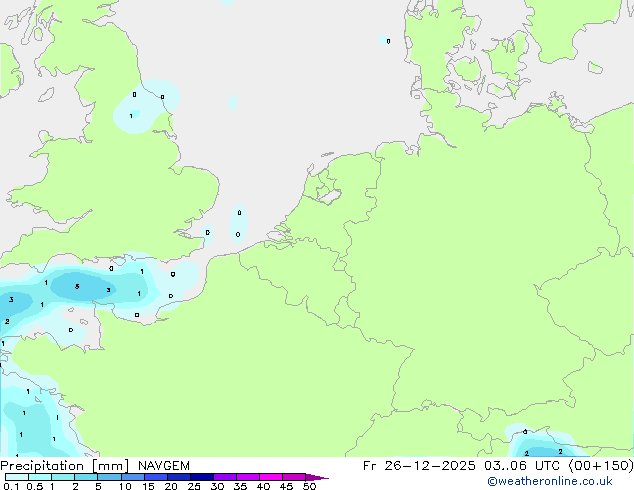
Task: Click the "NAVGEM" model label
Action: (164, 466)
